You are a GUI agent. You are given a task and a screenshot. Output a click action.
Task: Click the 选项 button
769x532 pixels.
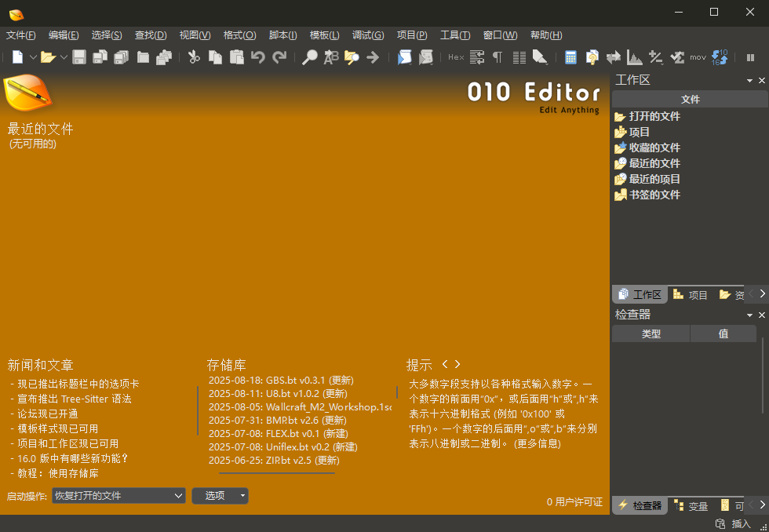(x=220, y=496)
